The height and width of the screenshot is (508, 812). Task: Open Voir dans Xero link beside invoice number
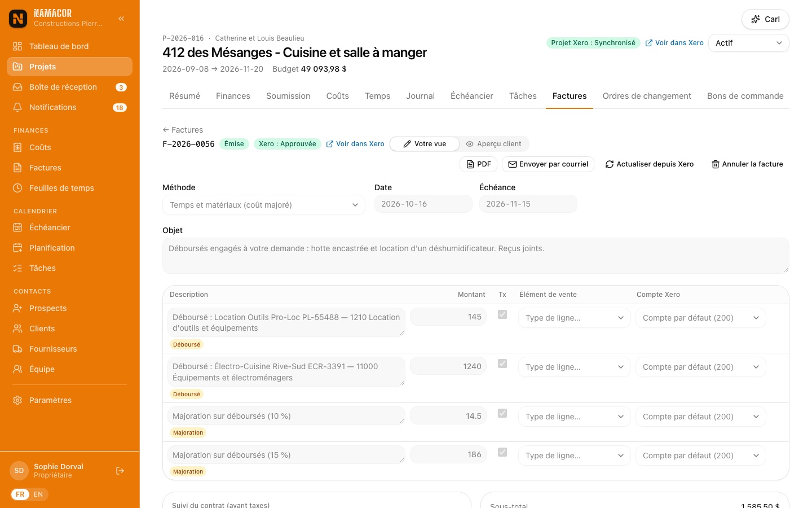(x=355, y=144)
